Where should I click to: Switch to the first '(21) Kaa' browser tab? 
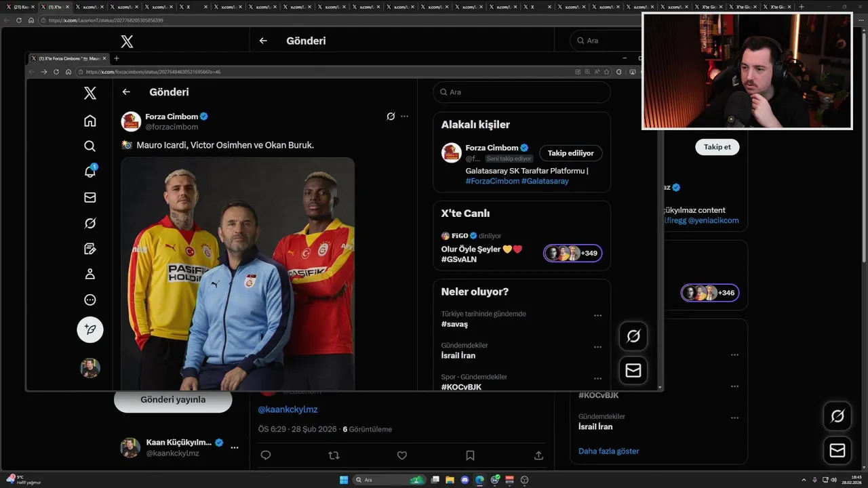[20, 7]
